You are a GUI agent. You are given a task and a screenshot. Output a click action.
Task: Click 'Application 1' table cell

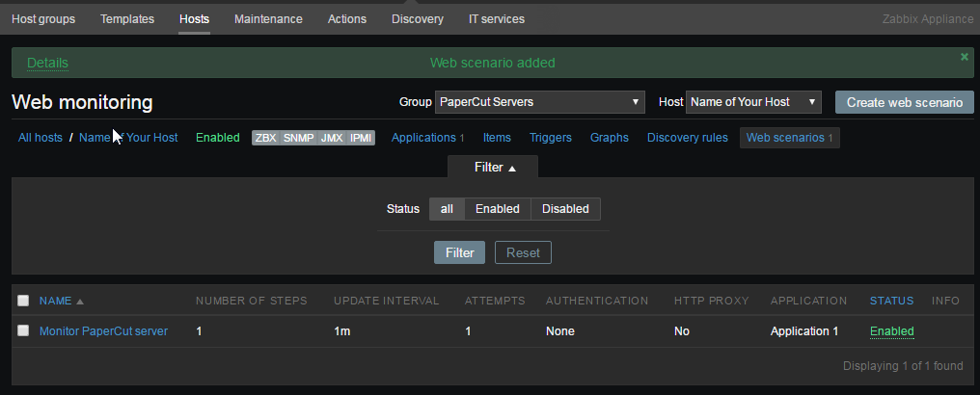click(804, 331)
